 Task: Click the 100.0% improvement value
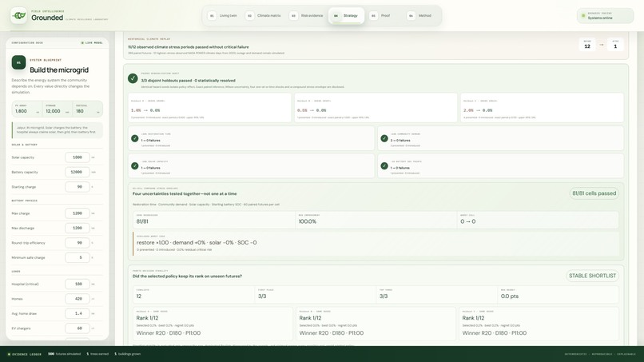click(307, 221)
